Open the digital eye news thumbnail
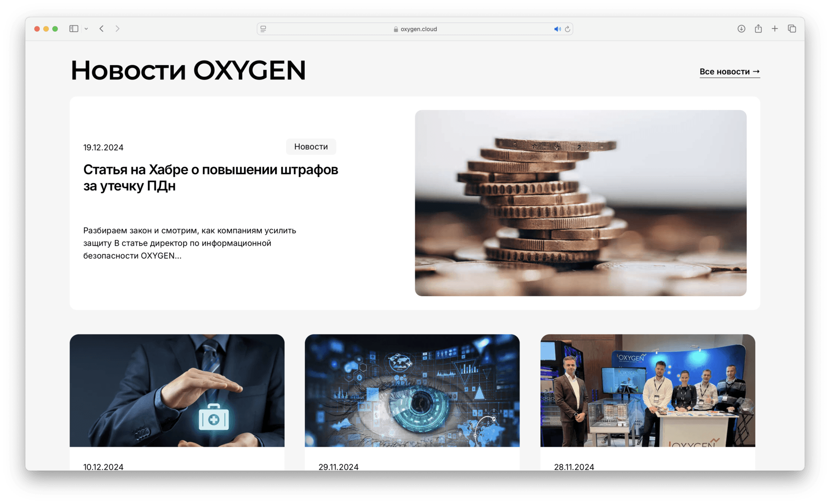The image size is (830, 504). (412, 390)
